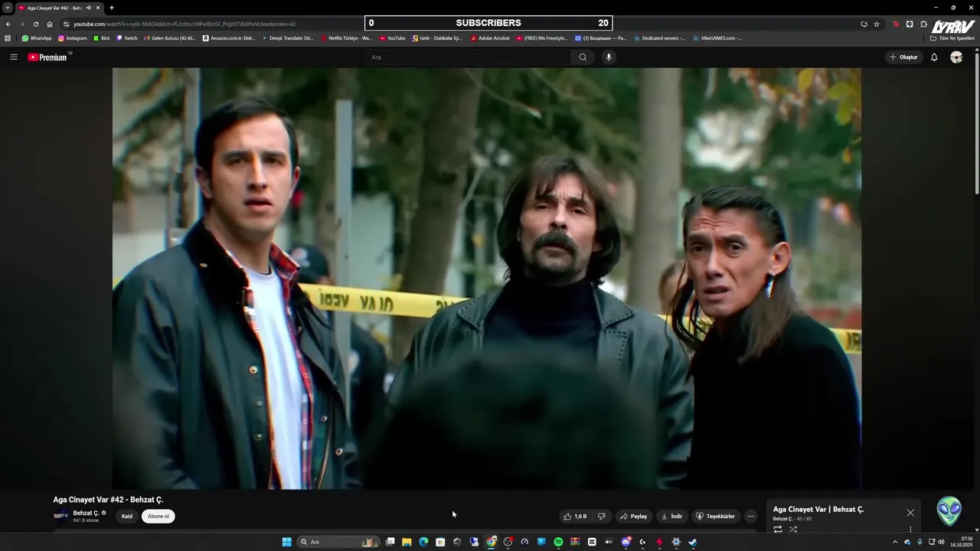Focus the YouTube search box 'Ara'
980x551 pixels.
(469, 57)
